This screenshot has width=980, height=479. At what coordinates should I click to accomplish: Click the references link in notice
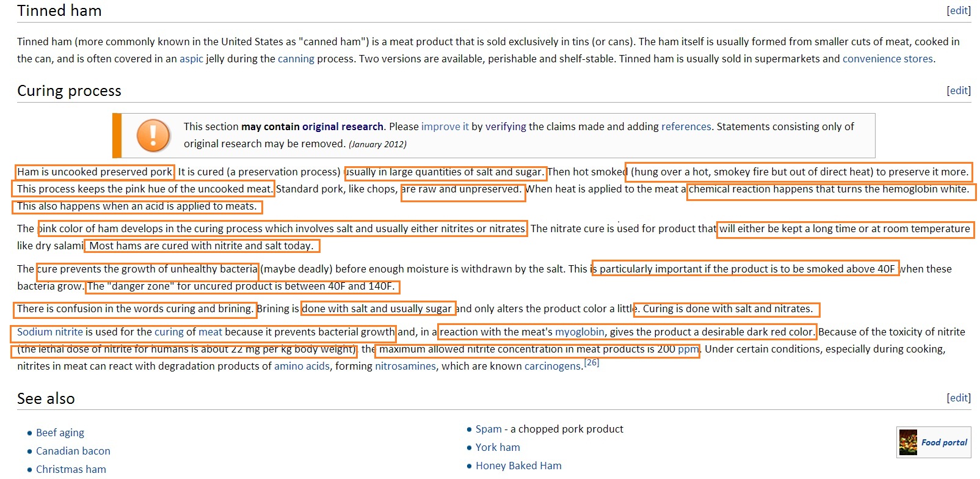[686, 126]
